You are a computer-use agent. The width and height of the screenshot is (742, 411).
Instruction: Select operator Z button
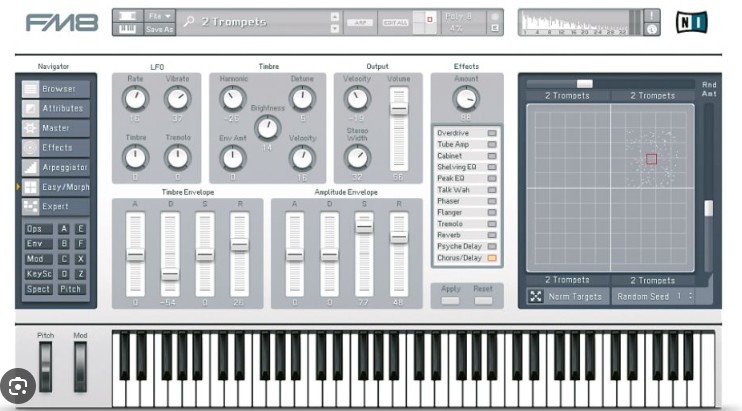point(80,274)
